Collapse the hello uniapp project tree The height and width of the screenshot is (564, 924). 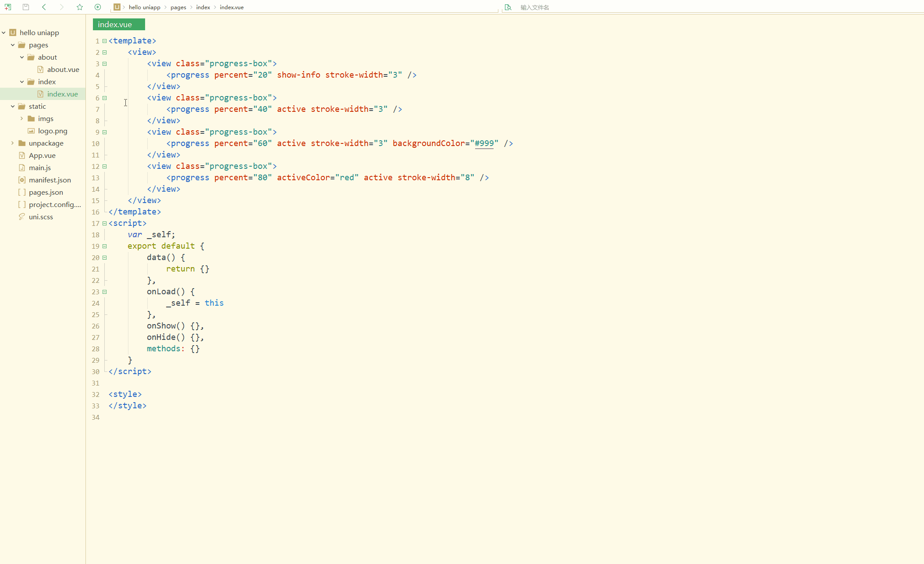pyautogui.click(x=4, y=32)
